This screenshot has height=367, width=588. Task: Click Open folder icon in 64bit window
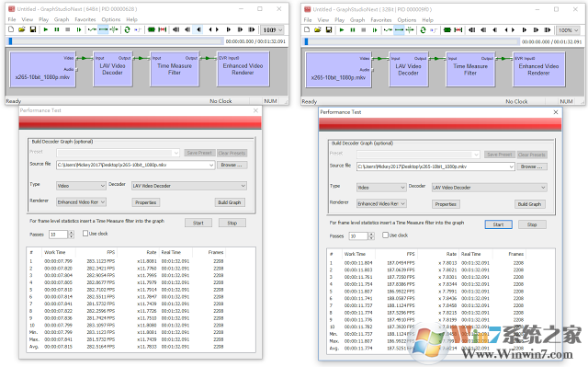(22, 29)
